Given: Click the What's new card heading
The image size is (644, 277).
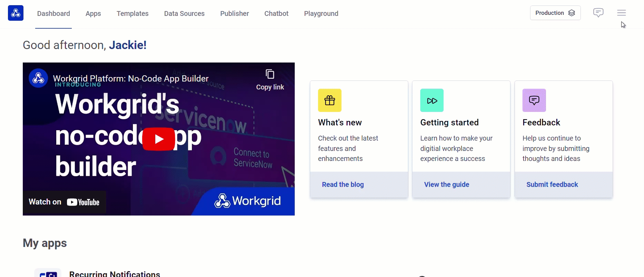Looking at the screenshot, I should point(340,123).
